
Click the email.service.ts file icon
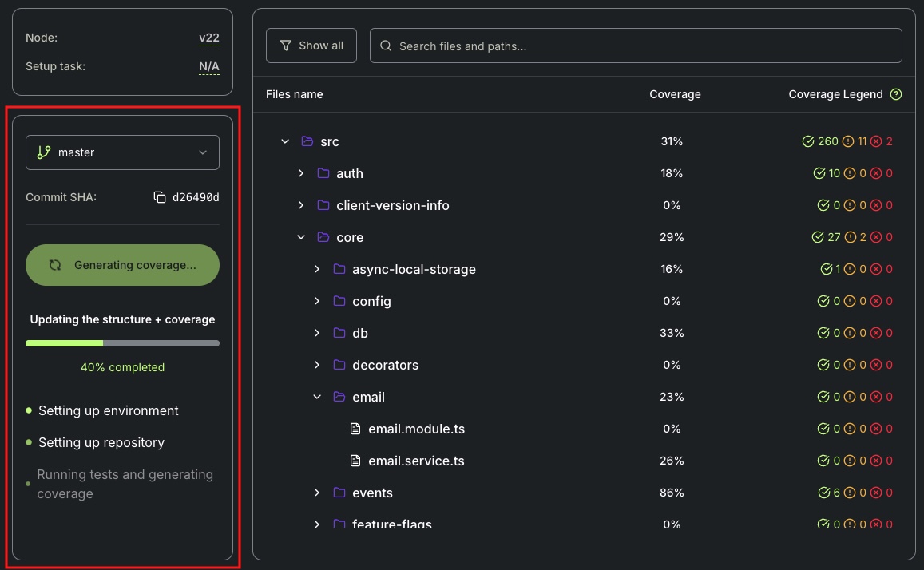click(355, 461)
